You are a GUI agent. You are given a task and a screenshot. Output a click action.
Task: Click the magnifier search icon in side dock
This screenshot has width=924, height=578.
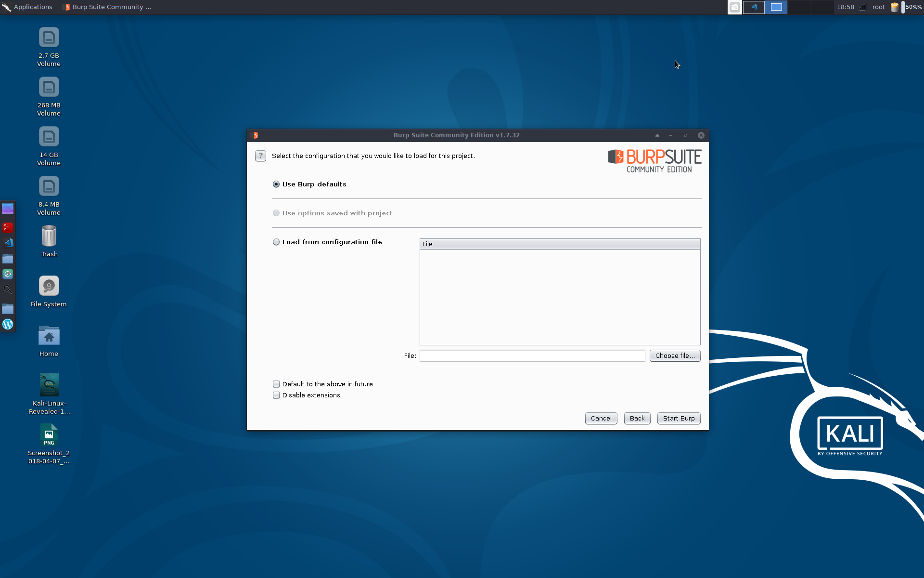click(x=8, y=289)
